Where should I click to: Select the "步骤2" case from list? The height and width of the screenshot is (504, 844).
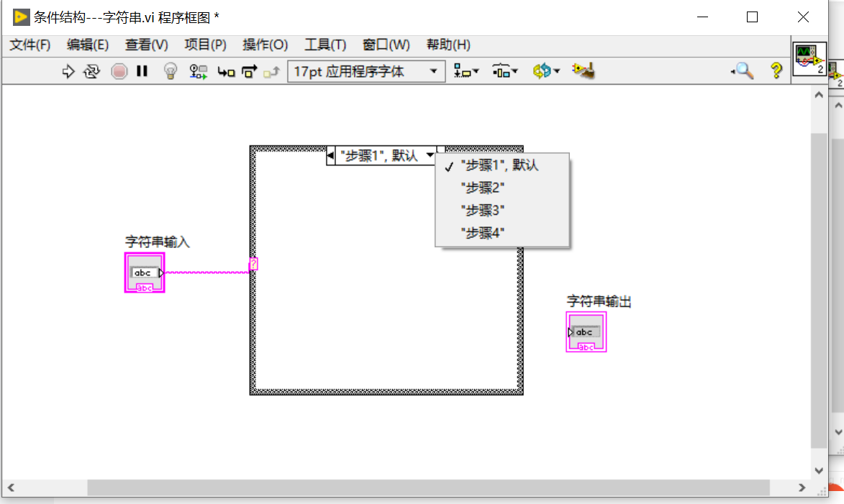502,188
